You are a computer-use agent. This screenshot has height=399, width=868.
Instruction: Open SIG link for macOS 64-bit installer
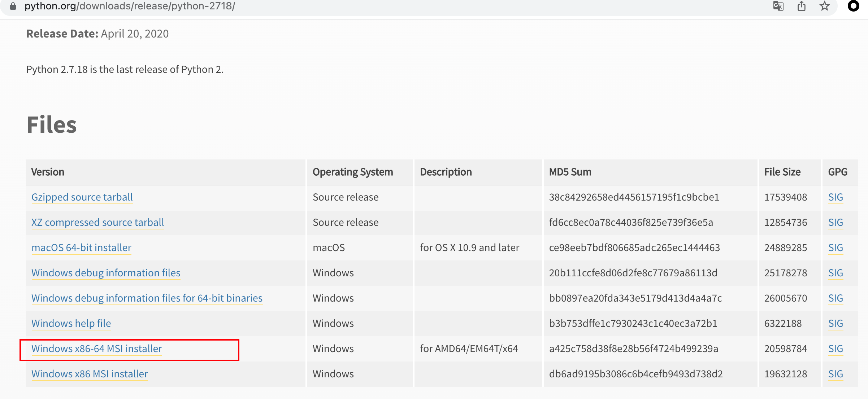coord(836,248)
